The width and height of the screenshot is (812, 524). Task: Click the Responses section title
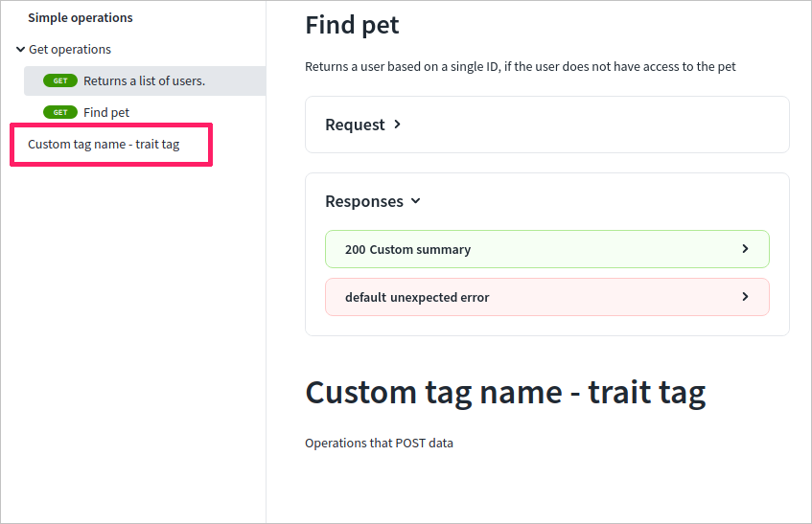point(364,201)
